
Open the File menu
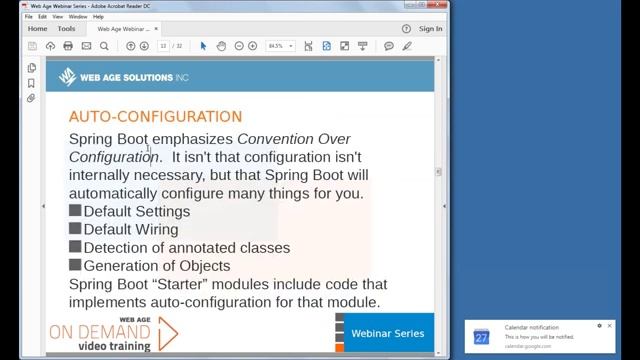coord(29,17)
